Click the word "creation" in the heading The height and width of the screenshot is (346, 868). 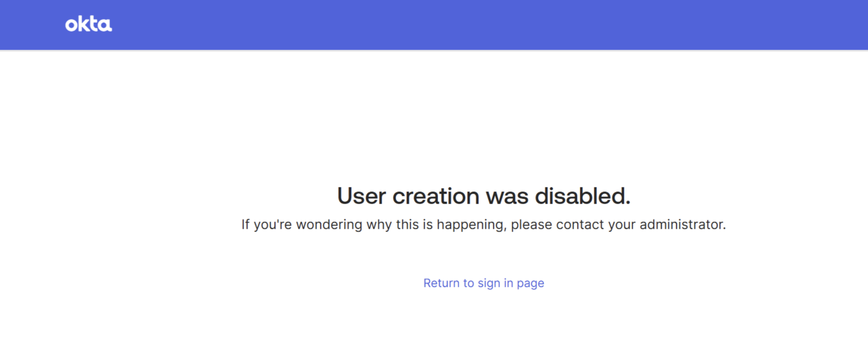tap(436, 196)
